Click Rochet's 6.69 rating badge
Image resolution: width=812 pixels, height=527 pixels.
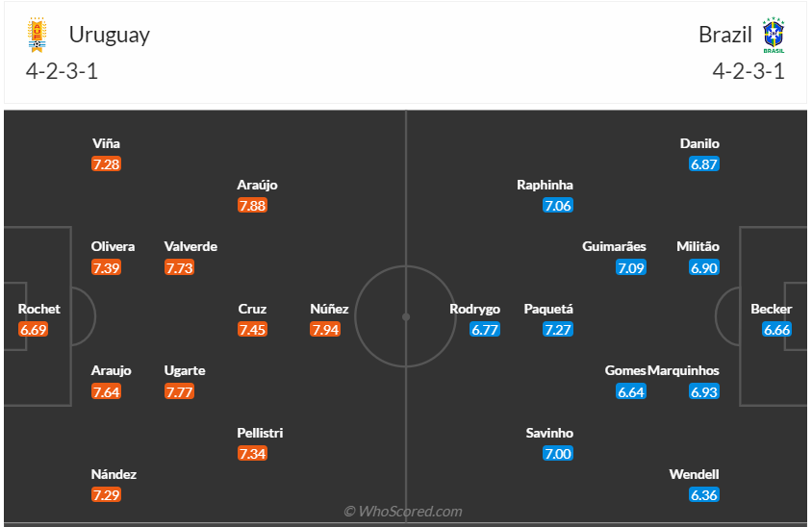tap(33, 330)
